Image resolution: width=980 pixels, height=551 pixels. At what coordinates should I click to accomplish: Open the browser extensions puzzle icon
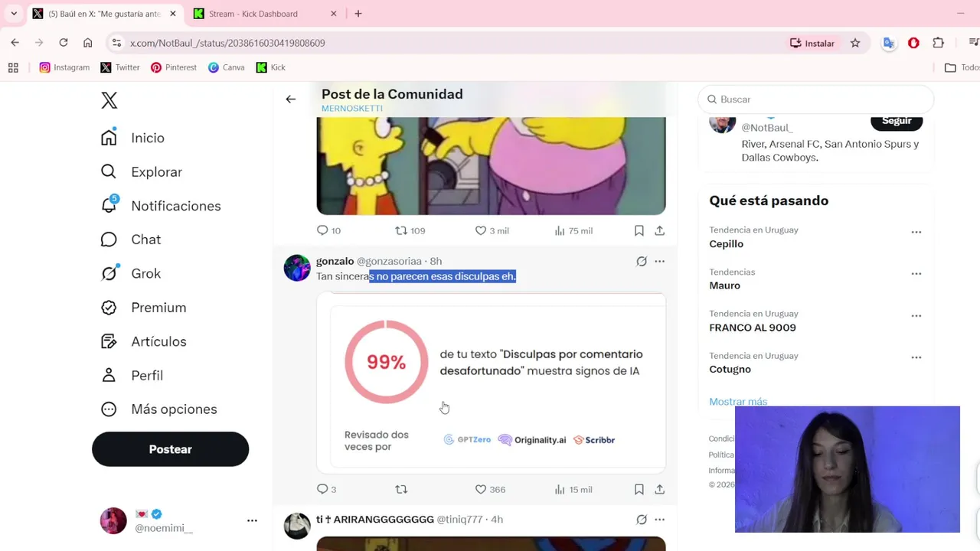click(938, 43)
